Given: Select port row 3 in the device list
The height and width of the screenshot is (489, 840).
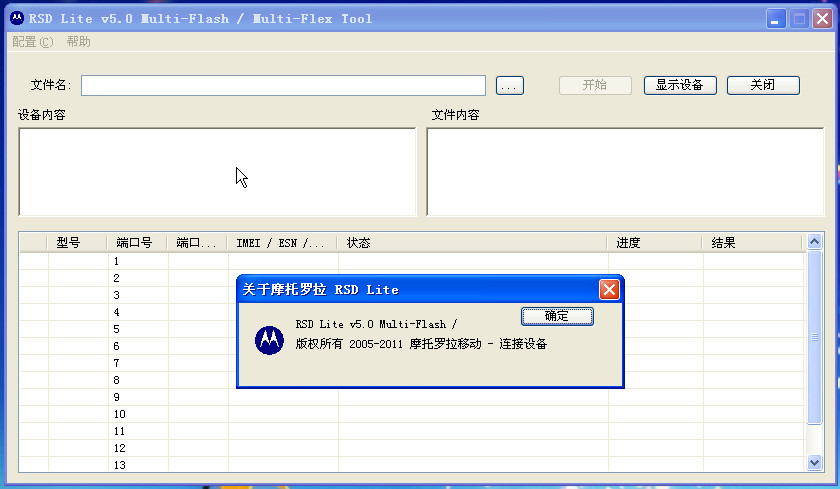Looking at the screenshot, I should click(x=412, y=296).
